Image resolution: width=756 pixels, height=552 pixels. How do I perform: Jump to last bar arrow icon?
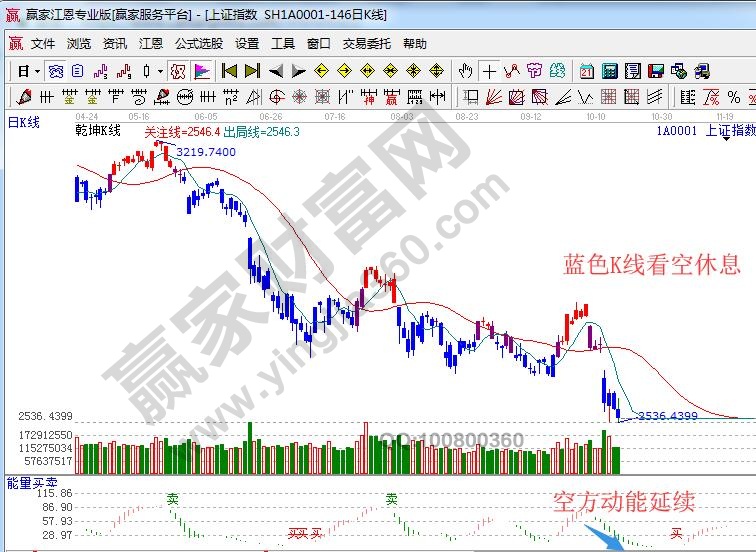[252, 71]
